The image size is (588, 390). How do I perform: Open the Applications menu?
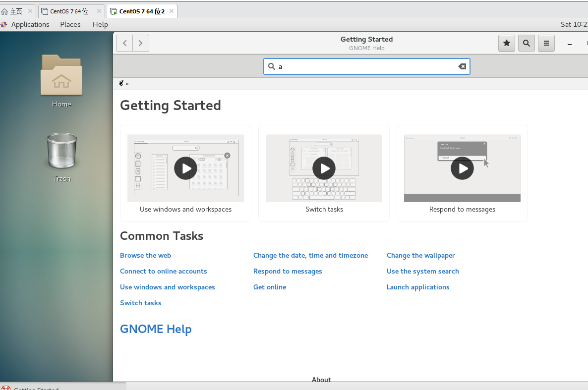tap(30, 24)
